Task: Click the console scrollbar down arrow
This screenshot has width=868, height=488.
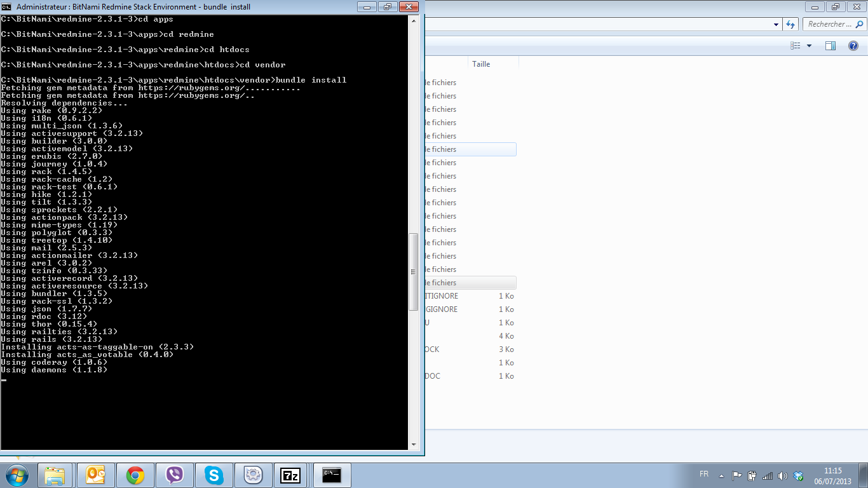Action: pos(414,445)
